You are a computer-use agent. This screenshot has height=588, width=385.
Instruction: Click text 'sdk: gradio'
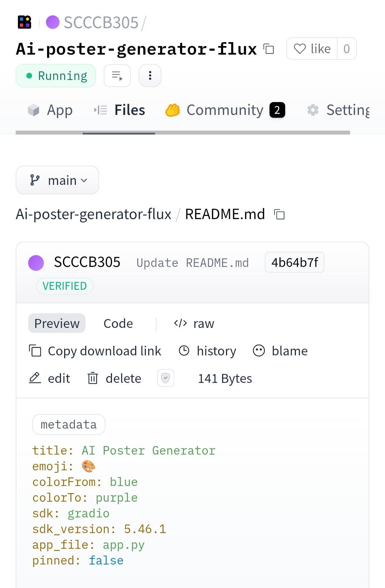(x=71, y=513)
